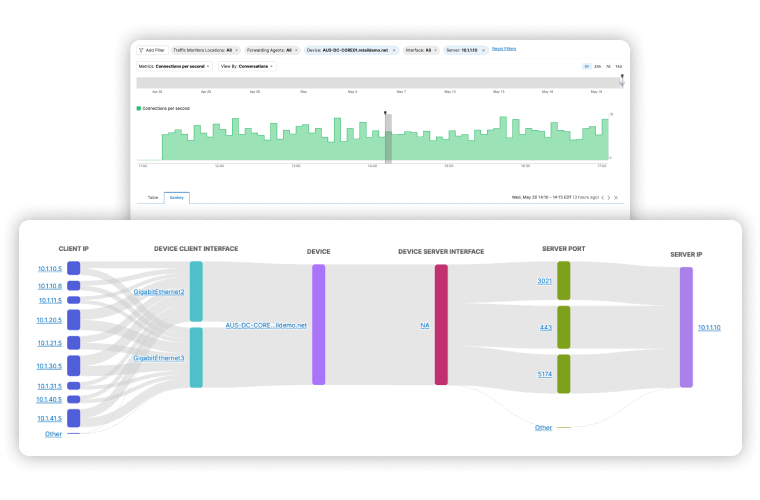Open client IP 10.1.11.5 link
Image resolution: width=760 pixels, height=500 pixels.
click(x=50, y=300)
